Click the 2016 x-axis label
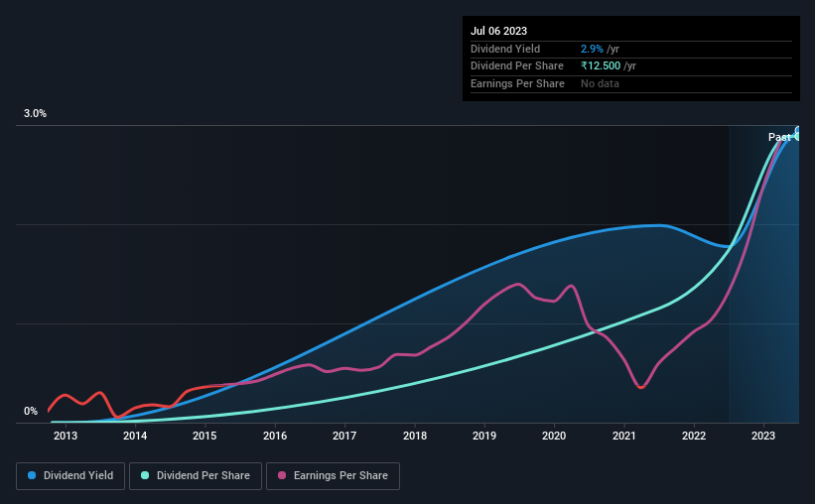Screen dimensions: 815x504 point(275,436)
